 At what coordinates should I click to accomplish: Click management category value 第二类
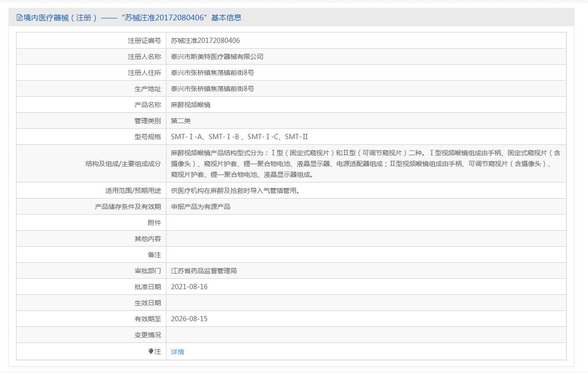pos(181,121)
